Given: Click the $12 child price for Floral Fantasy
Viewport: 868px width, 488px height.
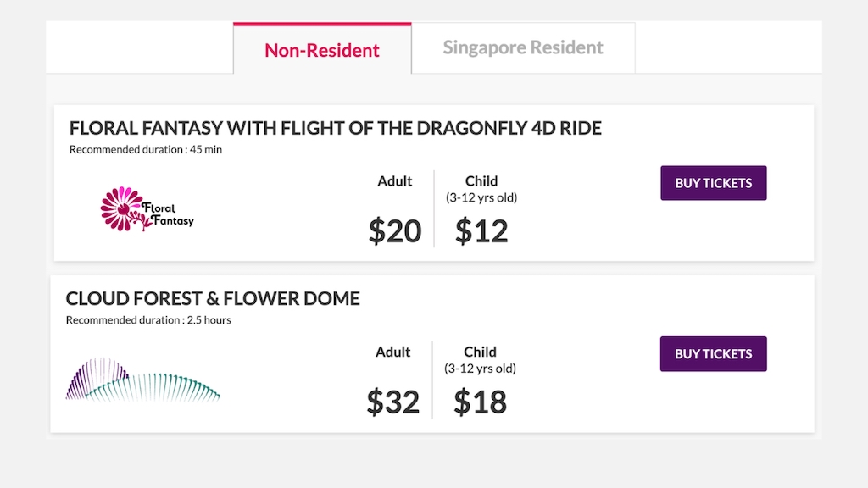Looking at the screenshot, I should pyautogui.click(x=481, y=230).
